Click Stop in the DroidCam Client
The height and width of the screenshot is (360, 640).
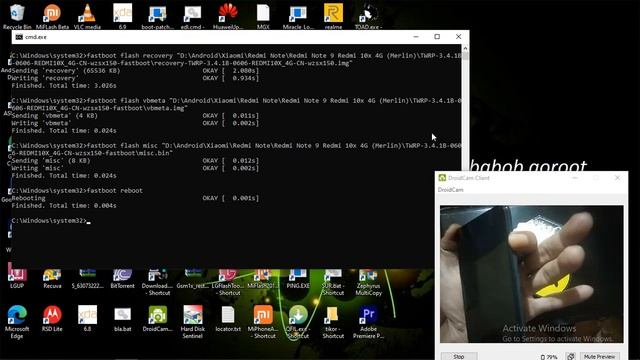[459, 356]
